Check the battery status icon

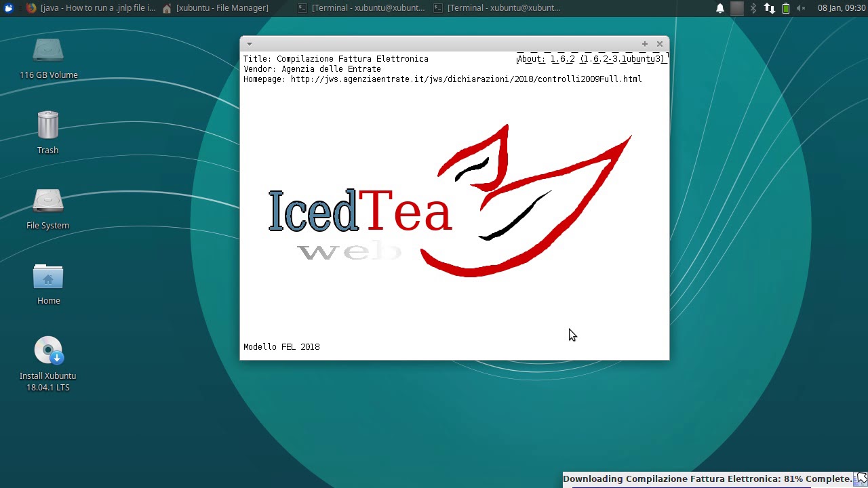tap(785, 8)
